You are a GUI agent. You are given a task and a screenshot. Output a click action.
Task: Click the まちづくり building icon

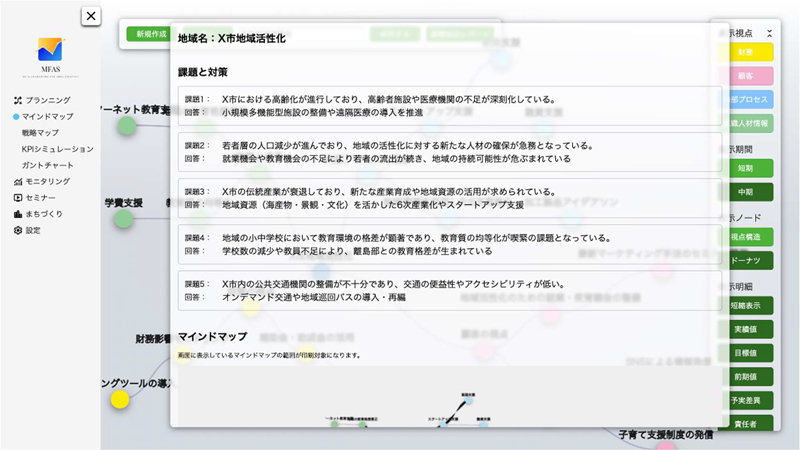[x=18, y=214]
